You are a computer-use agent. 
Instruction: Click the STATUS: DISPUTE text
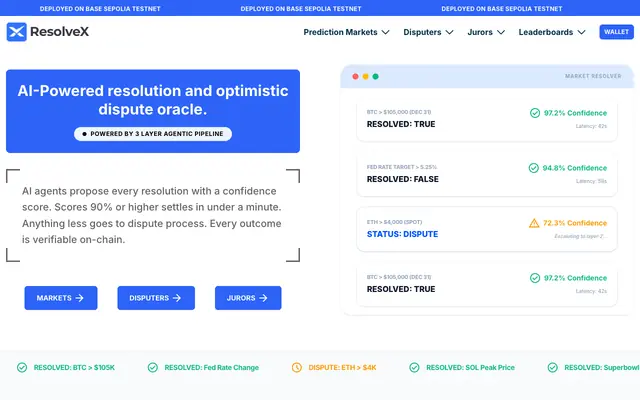click(x=402, y=234)
